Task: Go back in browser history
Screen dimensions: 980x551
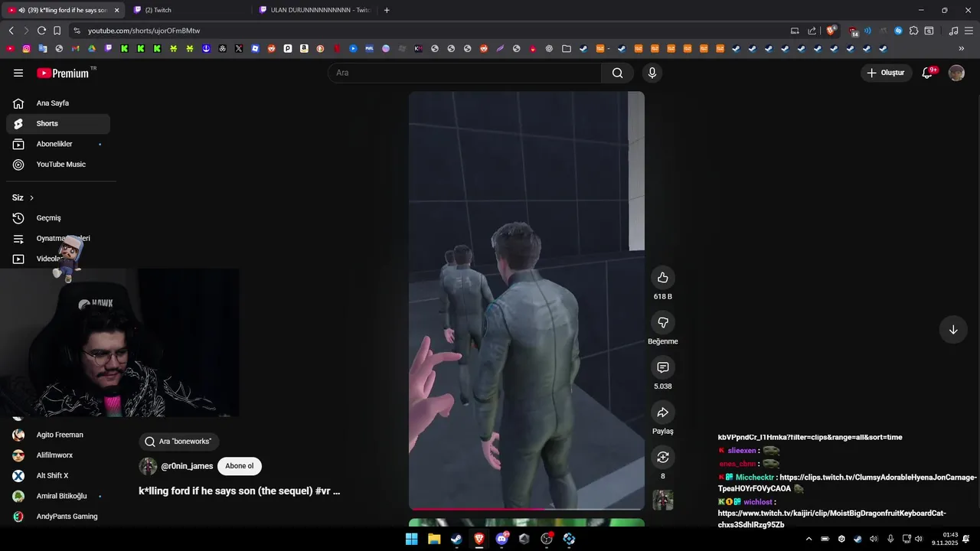Action: tap(11, 31)
